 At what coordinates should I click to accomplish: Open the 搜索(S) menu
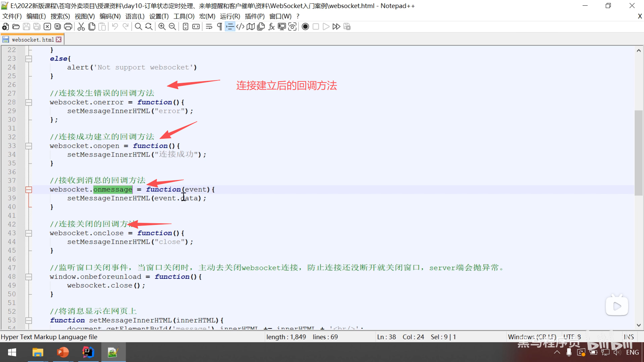pos(60,16)
